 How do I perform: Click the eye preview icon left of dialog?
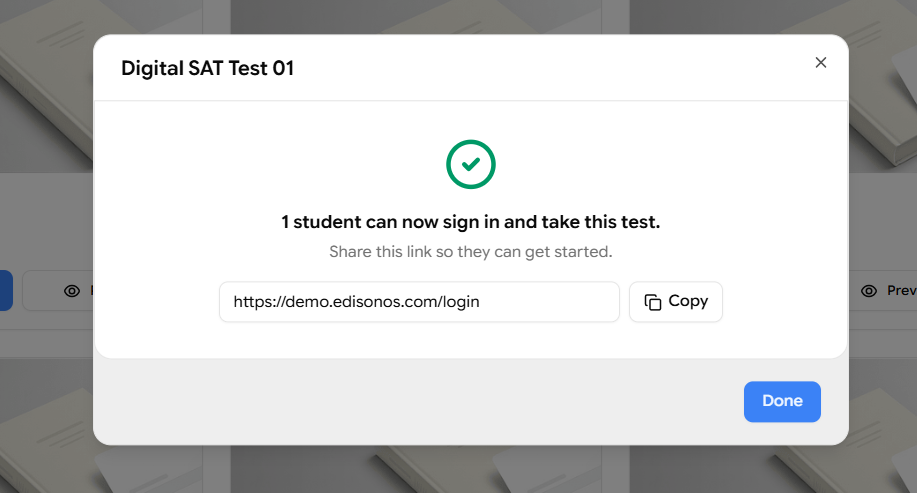click(72, 291)
